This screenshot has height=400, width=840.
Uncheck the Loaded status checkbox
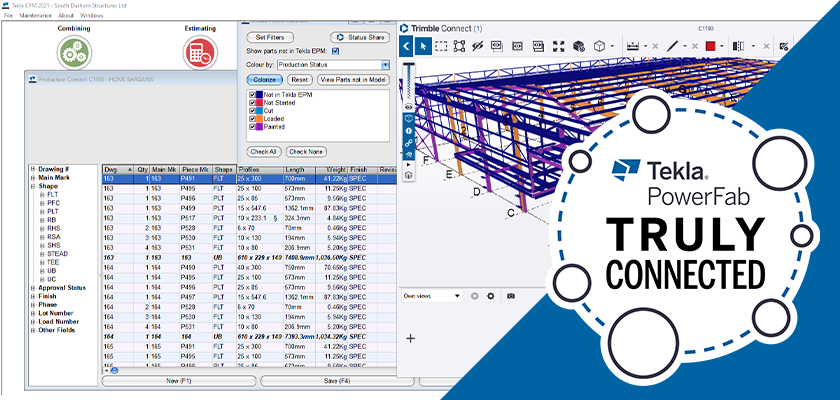[253, 118]
